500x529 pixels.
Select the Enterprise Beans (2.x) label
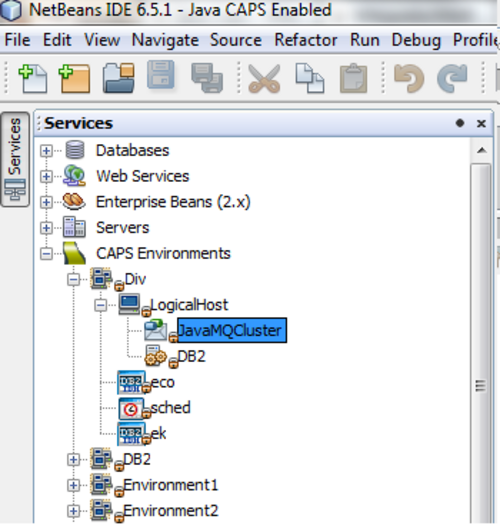[x=173, y=202]
